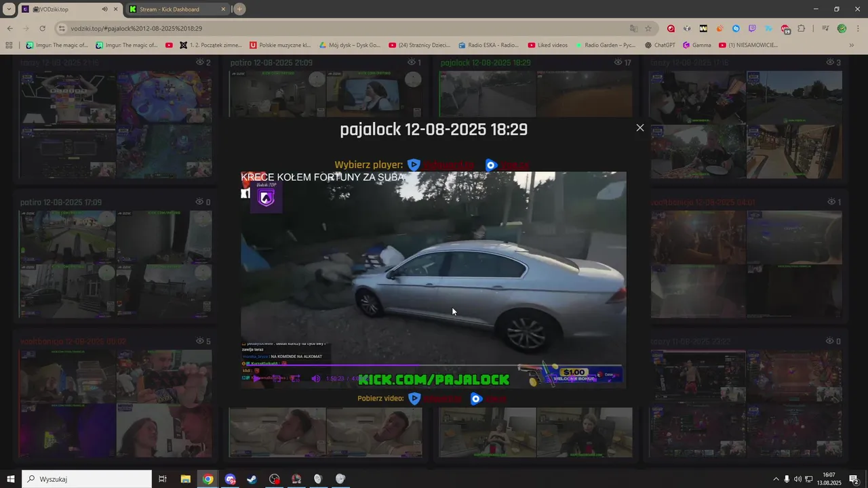The image size is (868, 488).
Task: Open patiro 12-08-2025 21:09 VOD thumbnail
Action: point(325,94)
